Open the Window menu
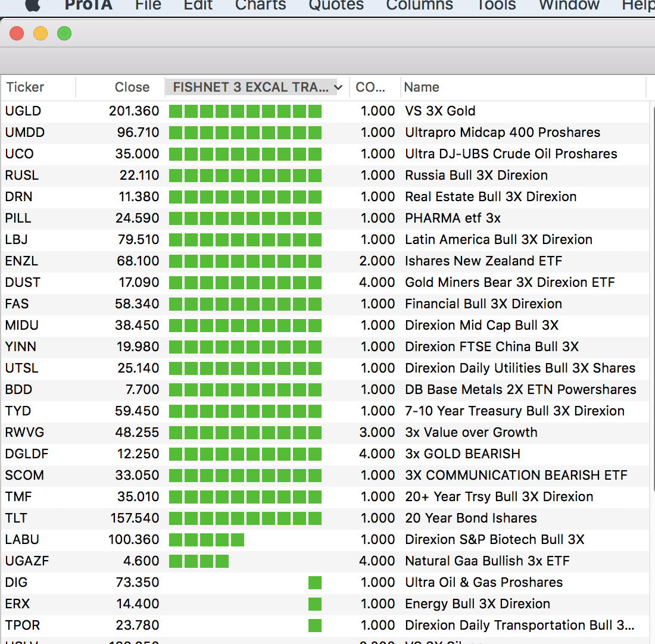 (x=569, y=5)
